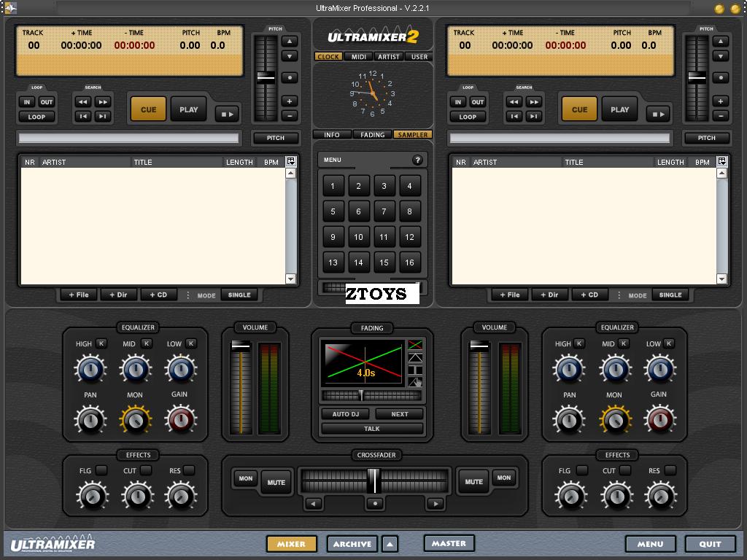Image resolution: width=747 pixels, height=560 pixels.
Task: Move crossfader left with arrow button
Action: pos(313,503)
